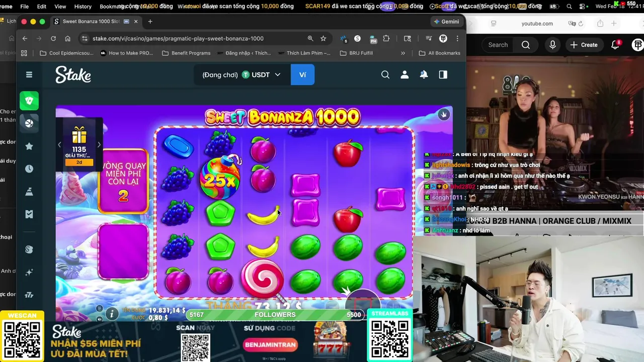Open Favourites star in Stake sidebar
The image size is (644, 362).
pyautogui.click(x=29, y=146)
